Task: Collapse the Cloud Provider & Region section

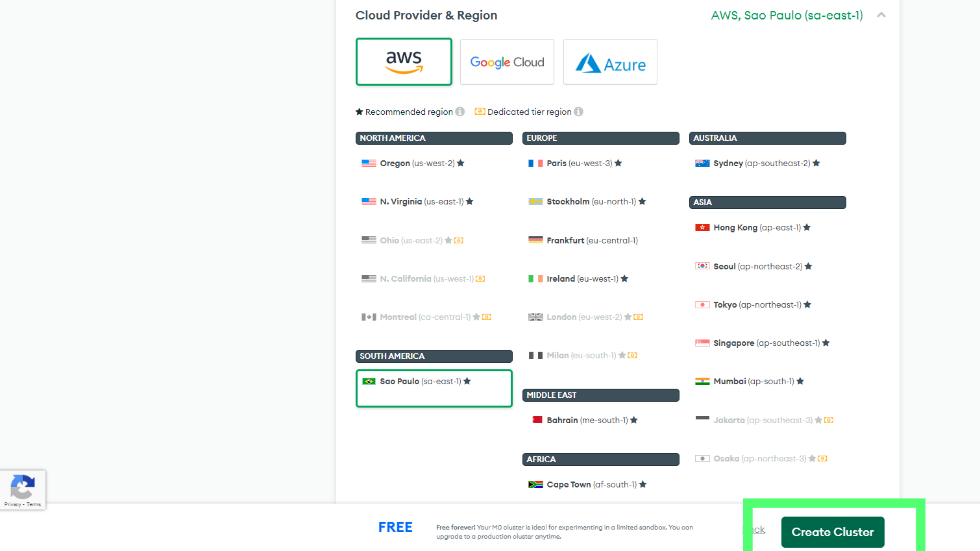Action: [881, 15]
